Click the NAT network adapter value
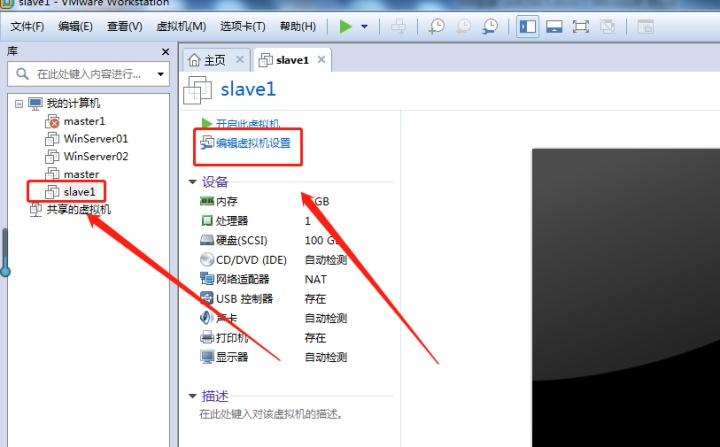This screenshot has height=447, width=720. [315, 279]
